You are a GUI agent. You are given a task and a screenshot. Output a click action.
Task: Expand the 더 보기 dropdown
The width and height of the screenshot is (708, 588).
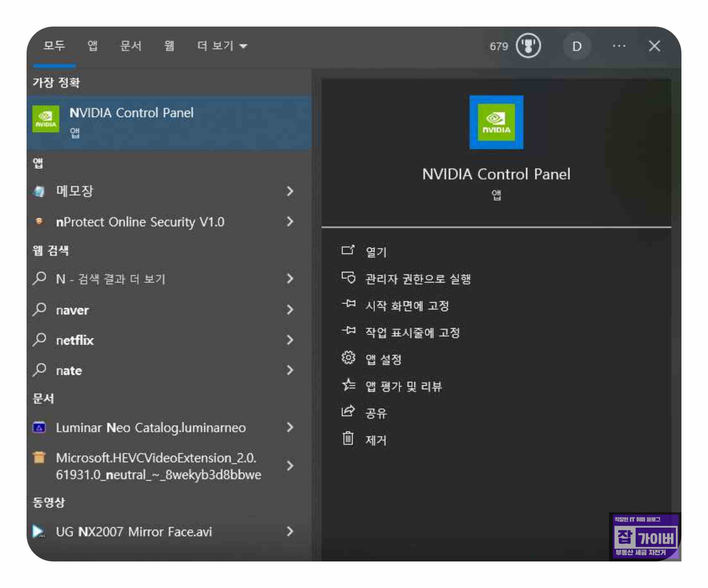pos(222,46)
